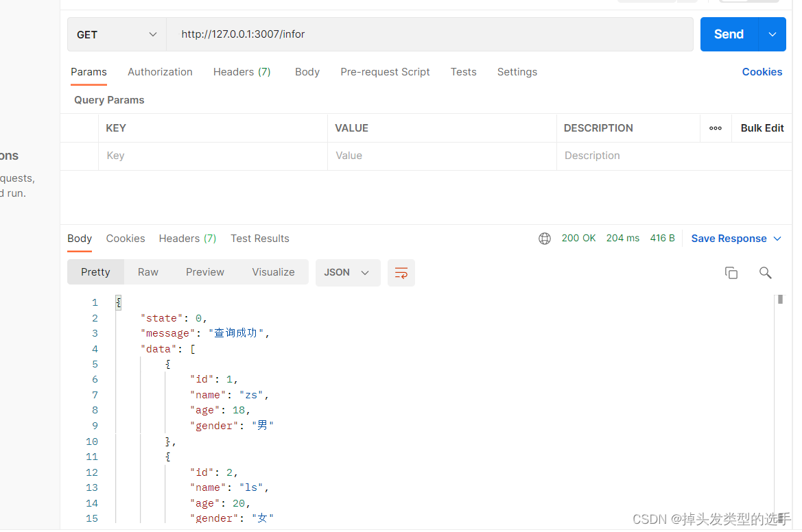802x532 pixels.
Task: Open the Send button dropdown arrow
Action: pyautogui.click(x=772, y=34)
